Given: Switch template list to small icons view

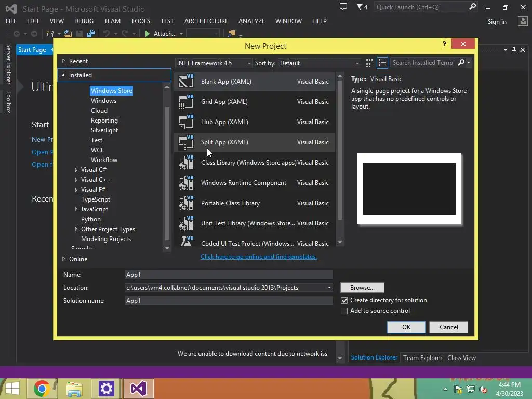Looking at the screenshot, I should click(x=382, y=63).
